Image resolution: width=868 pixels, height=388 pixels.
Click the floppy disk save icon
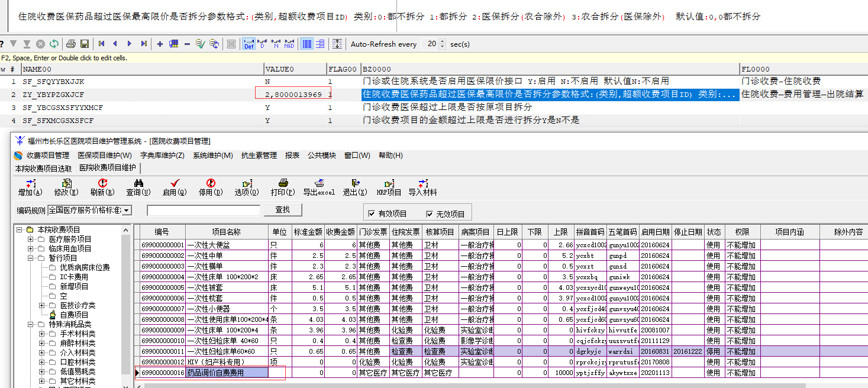click(x=85, y=44)
